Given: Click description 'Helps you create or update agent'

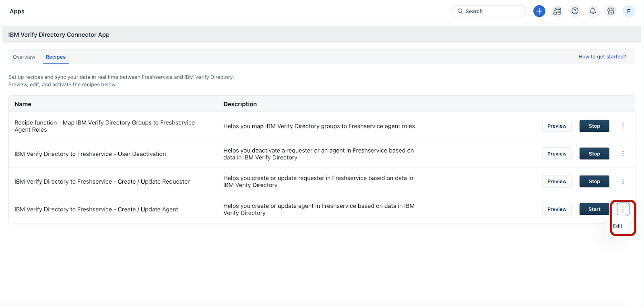Looking at the screenshot, I should coord(319,209).
